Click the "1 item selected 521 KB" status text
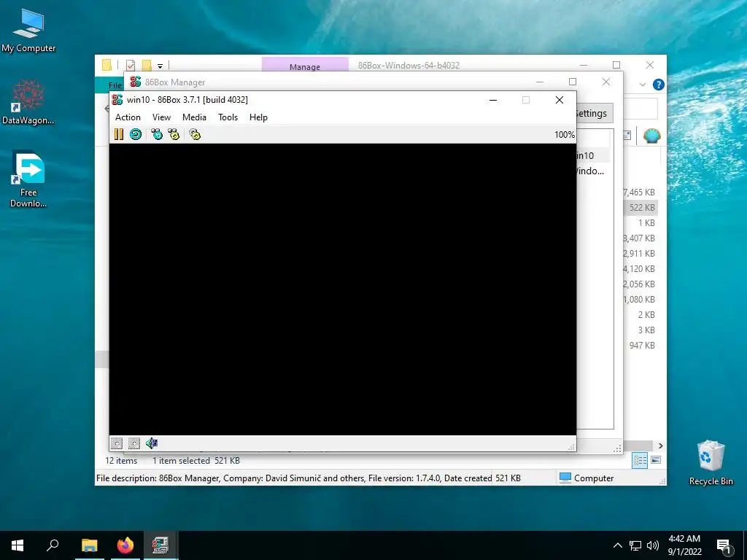The image size is (747, 560). tap(196, 461)
